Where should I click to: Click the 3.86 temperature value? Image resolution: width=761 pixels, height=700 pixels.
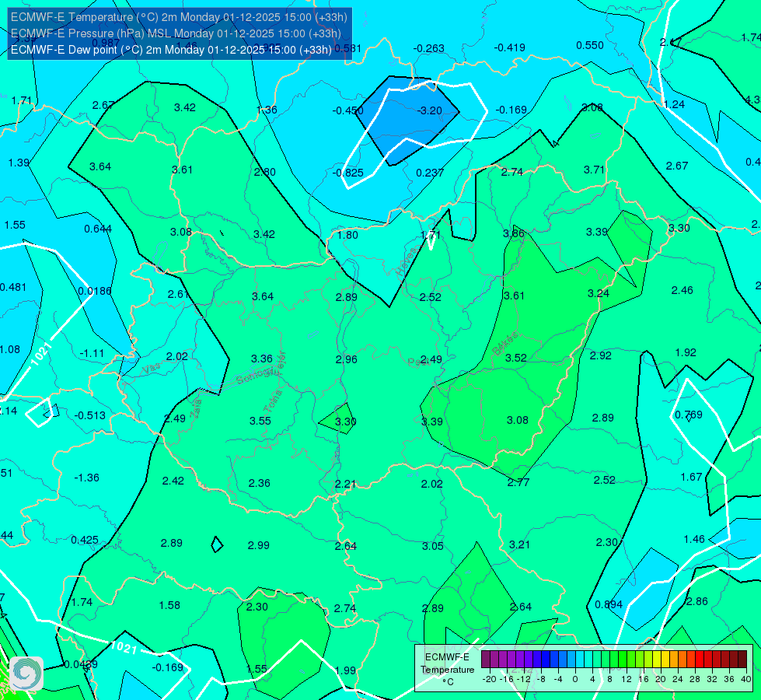(x=514, y=233)
